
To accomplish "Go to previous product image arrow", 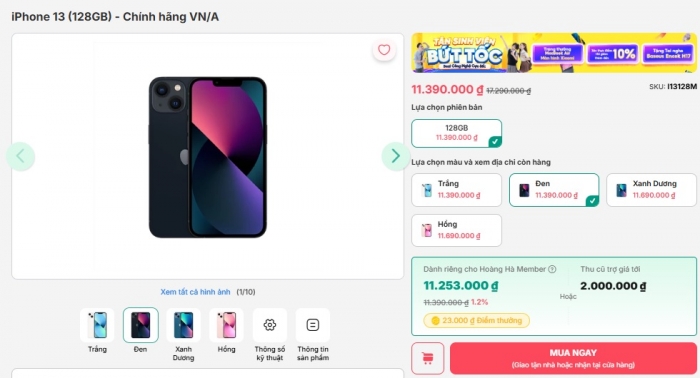I will point(20,156).
